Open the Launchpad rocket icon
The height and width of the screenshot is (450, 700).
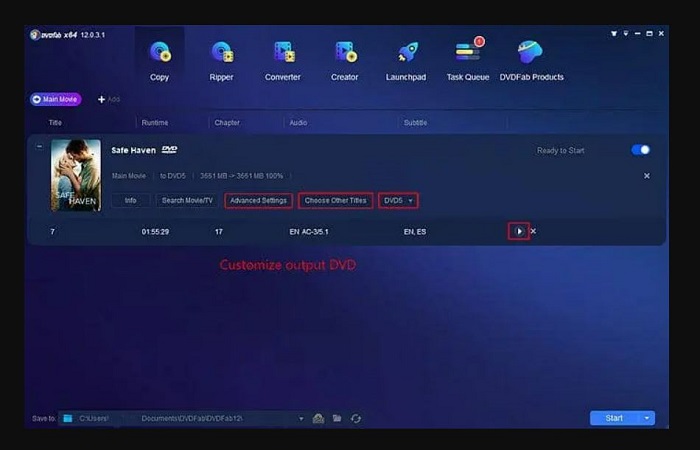coord(408,53)
